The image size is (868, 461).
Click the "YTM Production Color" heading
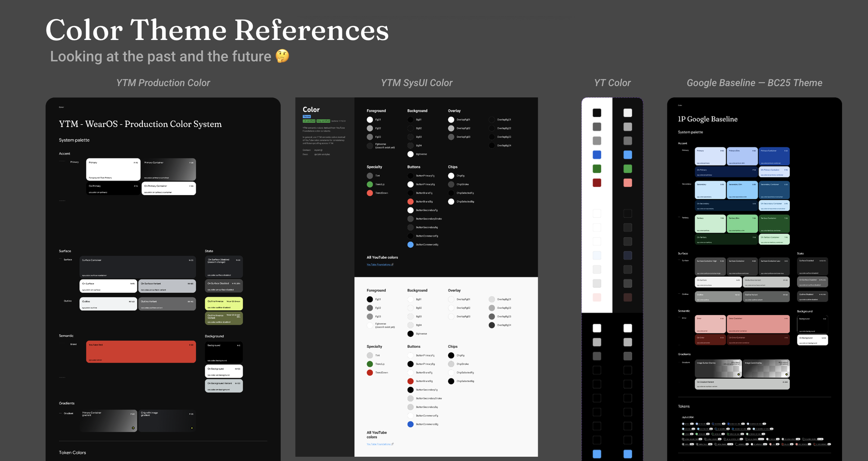[163, 83]
